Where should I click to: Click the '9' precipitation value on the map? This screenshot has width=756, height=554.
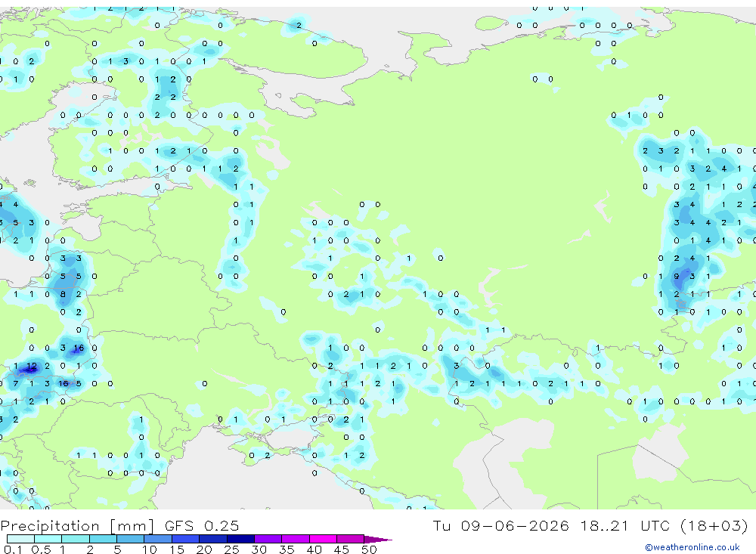click(677, 277)
